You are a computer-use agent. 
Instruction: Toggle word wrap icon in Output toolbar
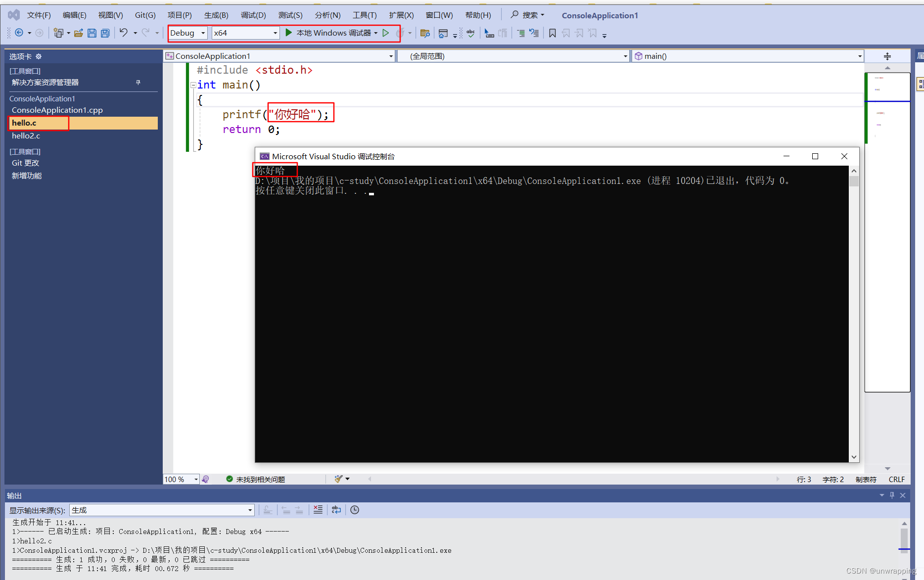(336, 510)
